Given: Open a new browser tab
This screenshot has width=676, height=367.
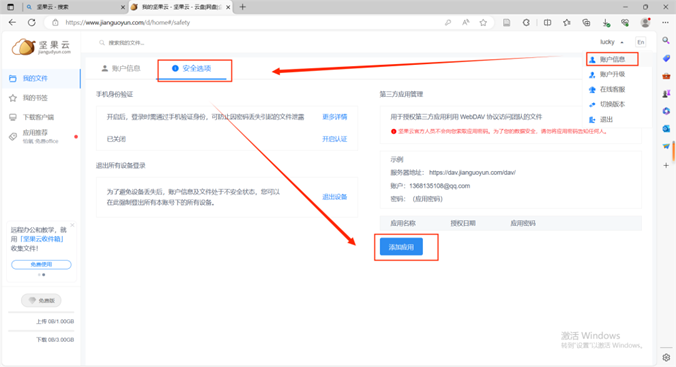Looking at the screenshot, I should pyautogui.click(x=242, y=7).
